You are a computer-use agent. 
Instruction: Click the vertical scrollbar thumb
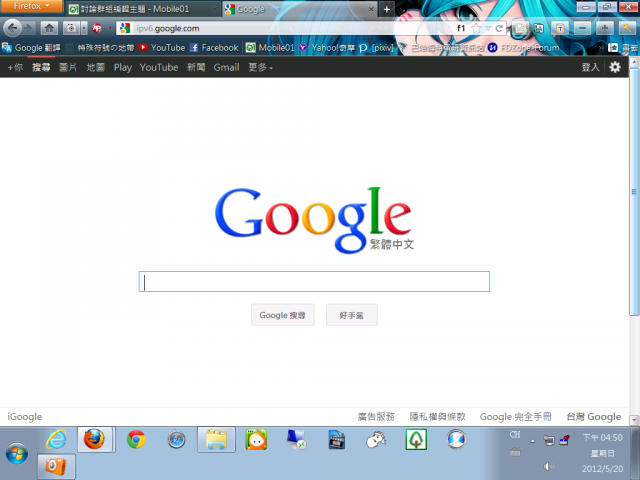click(x=634, y=192)
